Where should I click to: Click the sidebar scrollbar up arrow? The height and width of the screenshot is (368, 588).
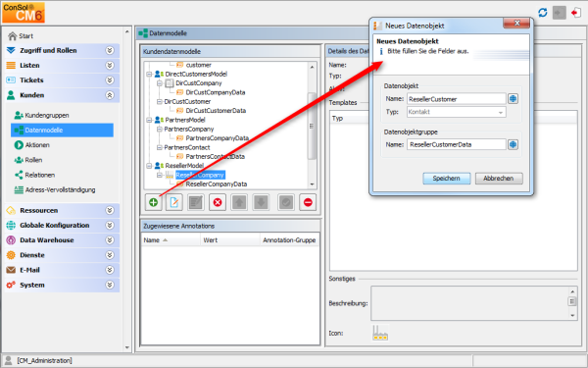click(x=126, y=32)
